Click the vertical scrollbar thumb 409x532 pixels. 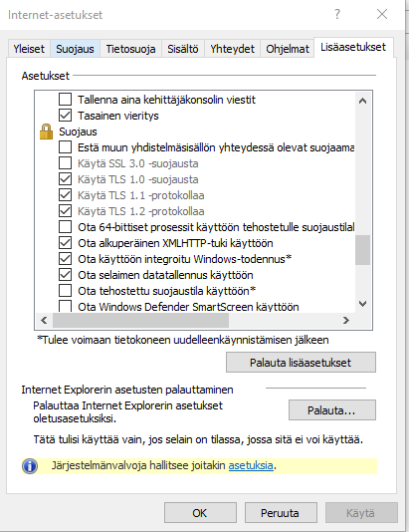point(362,250)
